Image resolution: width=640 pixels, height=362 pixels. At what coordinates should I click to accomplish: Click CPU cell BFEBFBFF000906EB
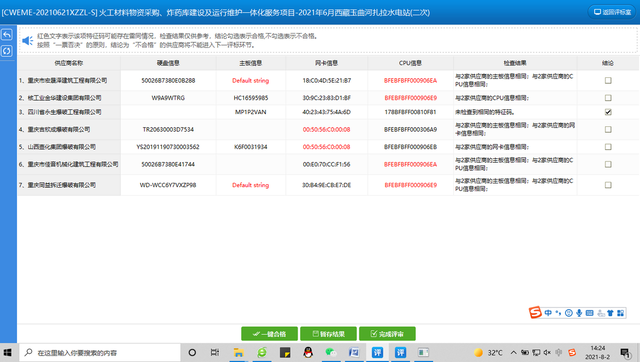click(410, 147)
